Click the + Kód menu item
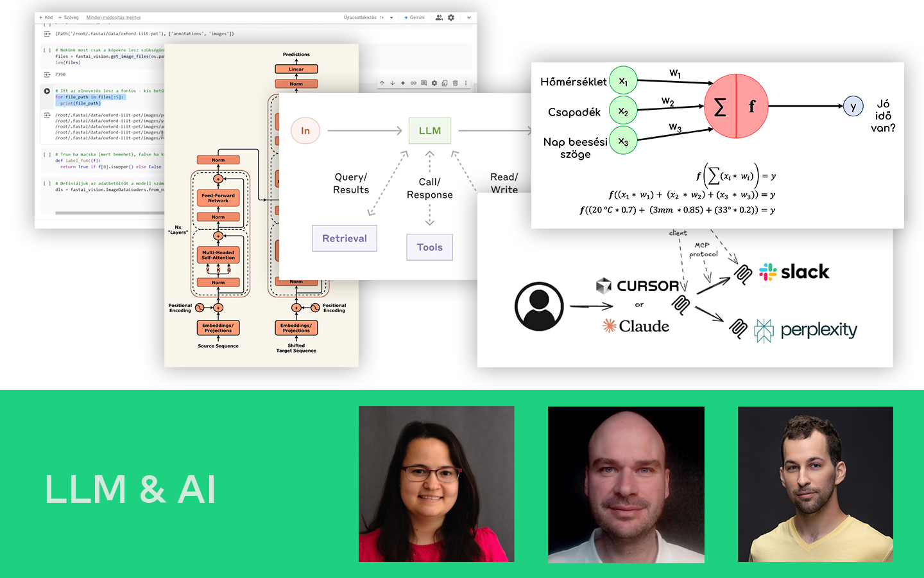924x578 pixels. click(46, 17)
